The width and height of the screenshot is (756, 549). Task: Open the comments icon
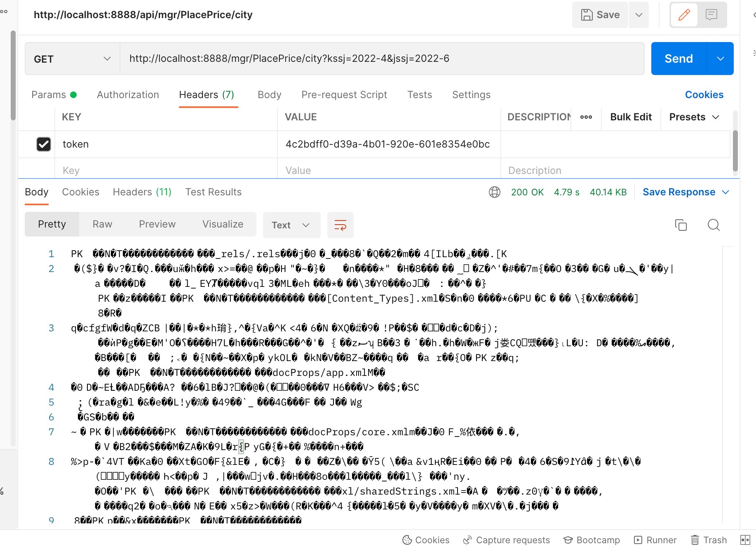point(711,15)
